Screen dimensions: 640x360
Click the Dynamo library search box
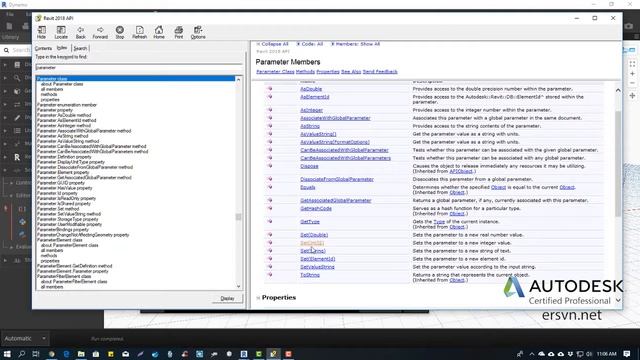[16, 50]
